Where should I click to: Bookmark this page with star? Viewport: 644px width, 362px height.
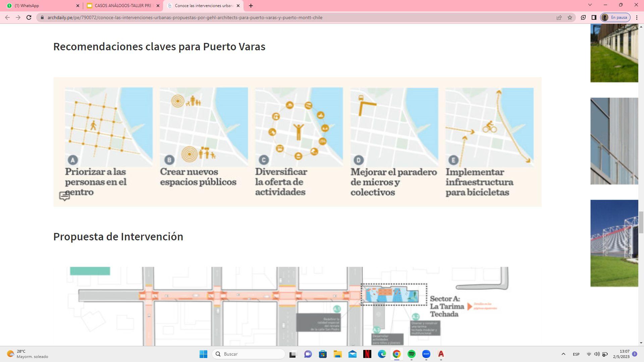(x=570, y=17)
